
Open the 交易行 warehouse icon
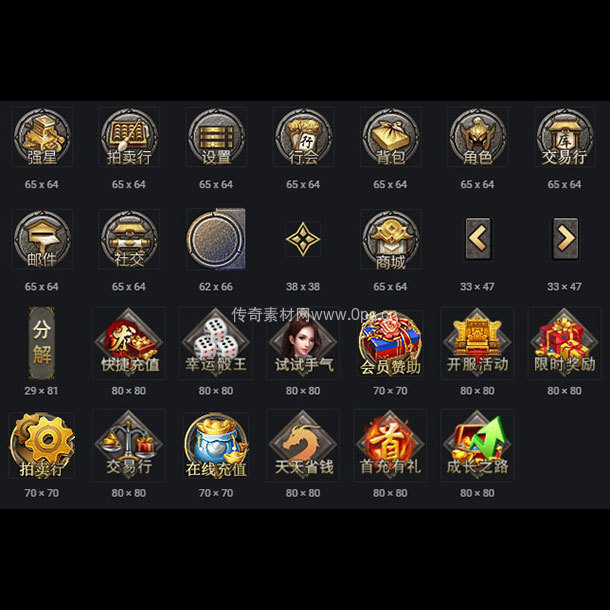(565, 137)
